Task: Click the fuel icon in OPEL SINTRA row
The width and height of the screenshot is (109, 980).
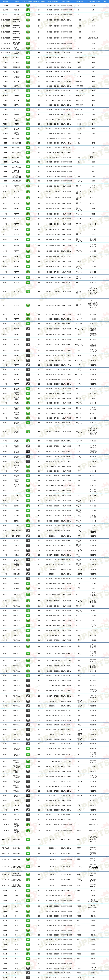Action: coord(28,579)
